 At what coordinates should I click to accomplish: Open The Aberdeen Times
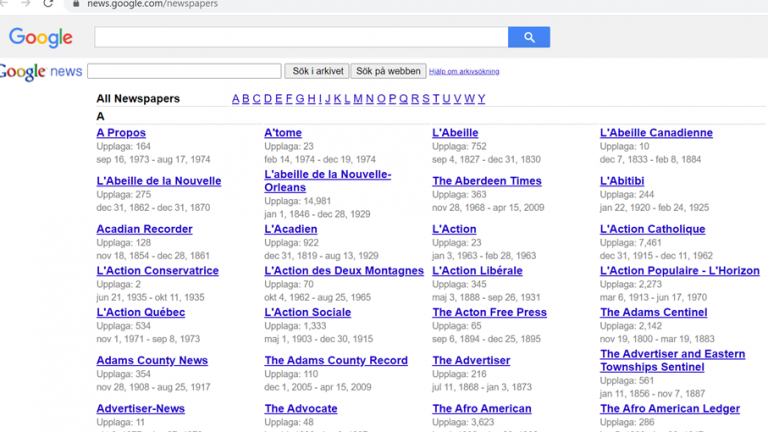[487, 181]
